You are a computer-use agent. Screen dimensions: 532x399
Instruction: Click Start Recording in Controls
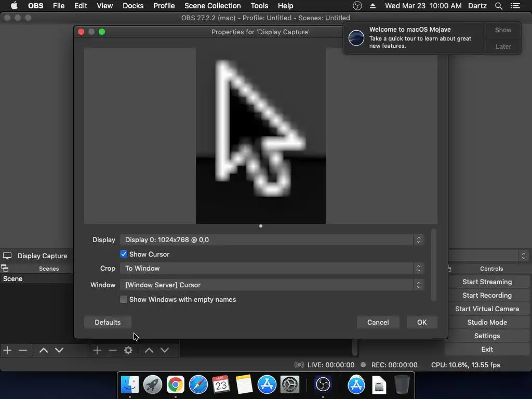coord(487,296)
